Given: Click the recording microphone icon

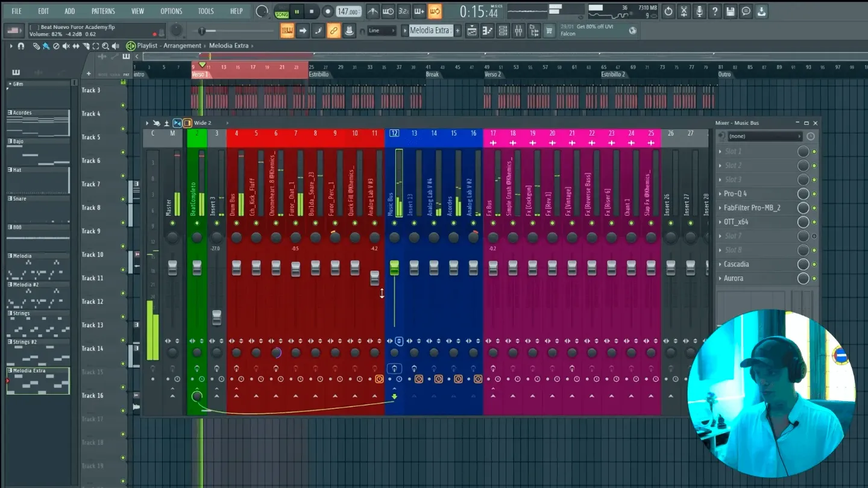Looking at the screenshot, I should tap(699, 11).
